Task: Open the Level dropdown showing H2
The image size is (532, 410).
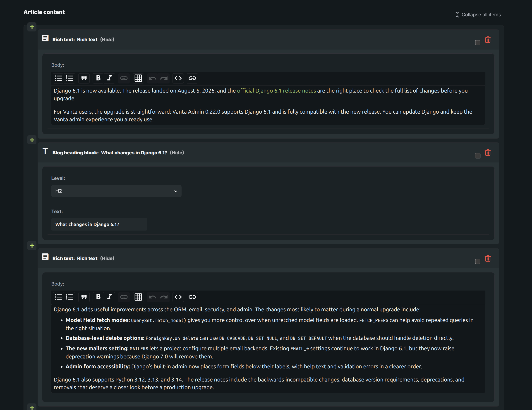Action: 116,191
